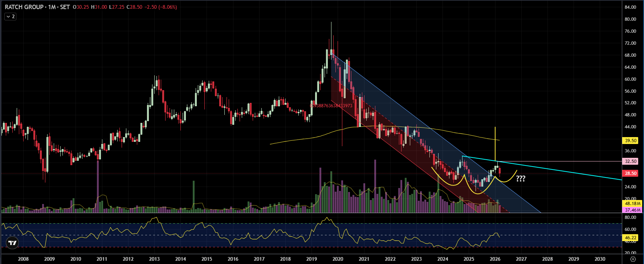Select the red 0.9388763638433973 text label
Viewport: 644px width, 264px height.
[x=331, y=106]
